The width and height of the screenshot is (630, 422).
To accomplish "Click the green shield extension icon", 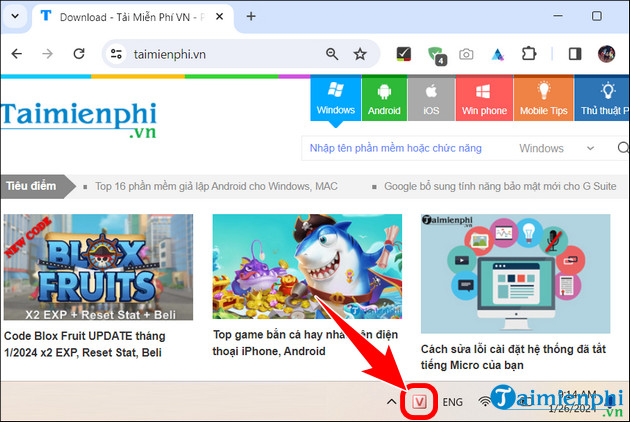I will click(x=435, y=54).
